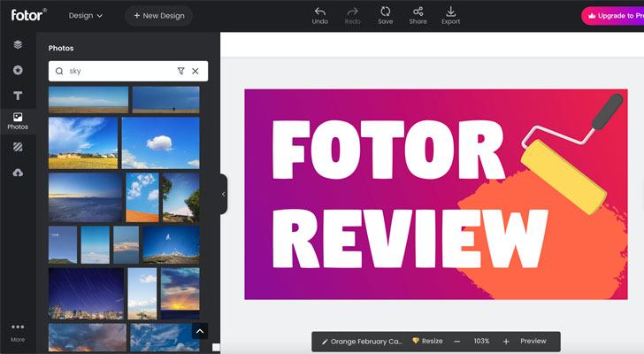The height and width of the screenshot is (354, 644).
Task: Select the starry night city photo
Action: click(87, 294)
